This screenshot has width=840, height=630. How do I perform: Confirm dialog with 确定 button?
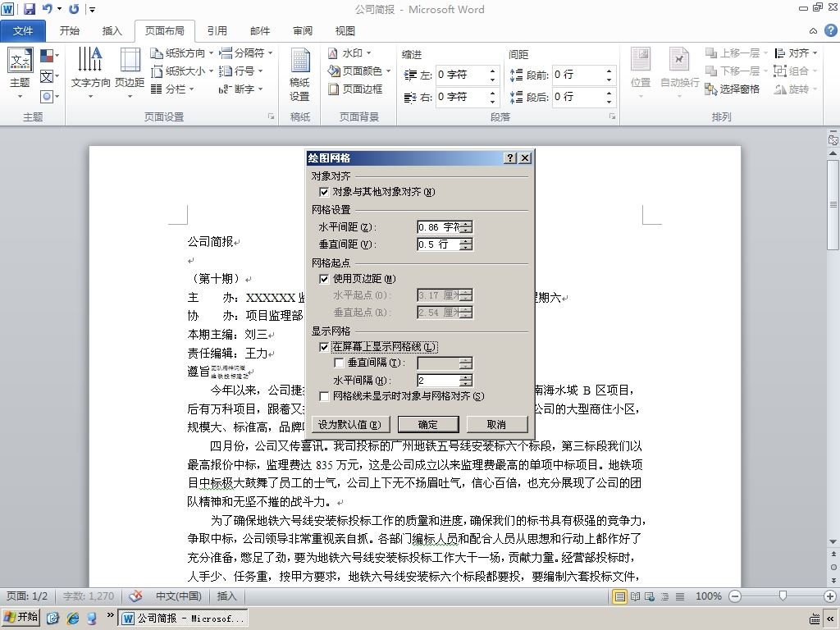428,425
